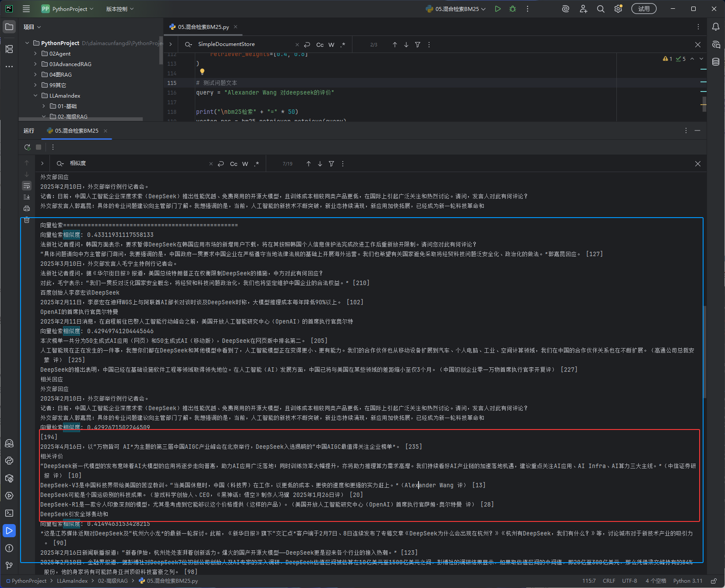
Task: Open editor tabs options menu
Action: pyautogui.click(x=698, y=27)
